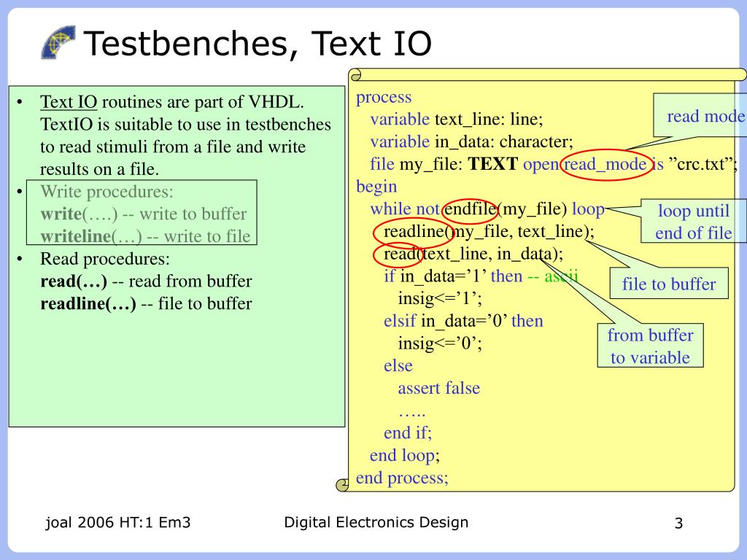747x560 pixels.
Task: Click the "end if;" code line
Action: pos(408,433)
